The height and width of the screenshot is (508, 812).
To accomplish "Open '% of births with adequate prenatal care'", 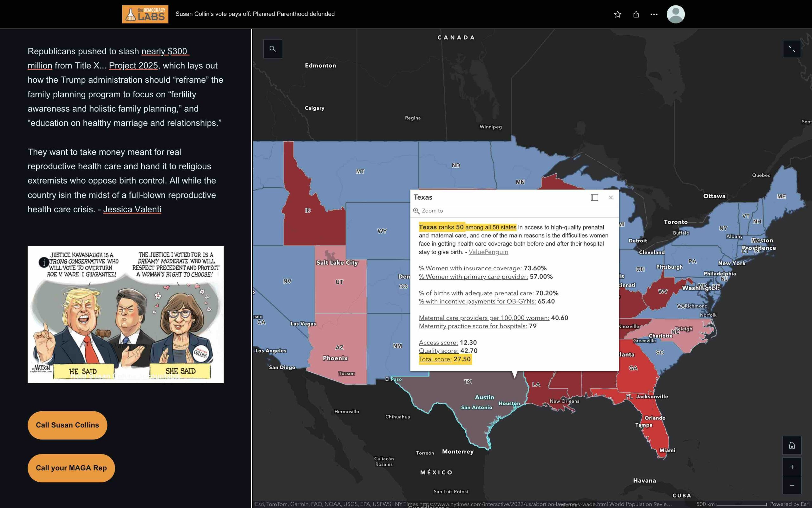I will pyautogui.click(x=476, y=293).
